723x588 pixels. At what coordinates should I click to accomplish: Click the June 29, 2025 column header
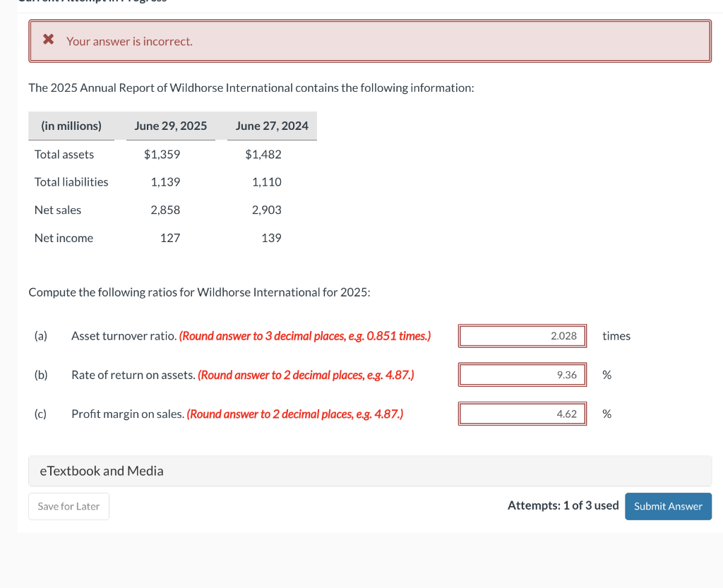click(171, 126)
